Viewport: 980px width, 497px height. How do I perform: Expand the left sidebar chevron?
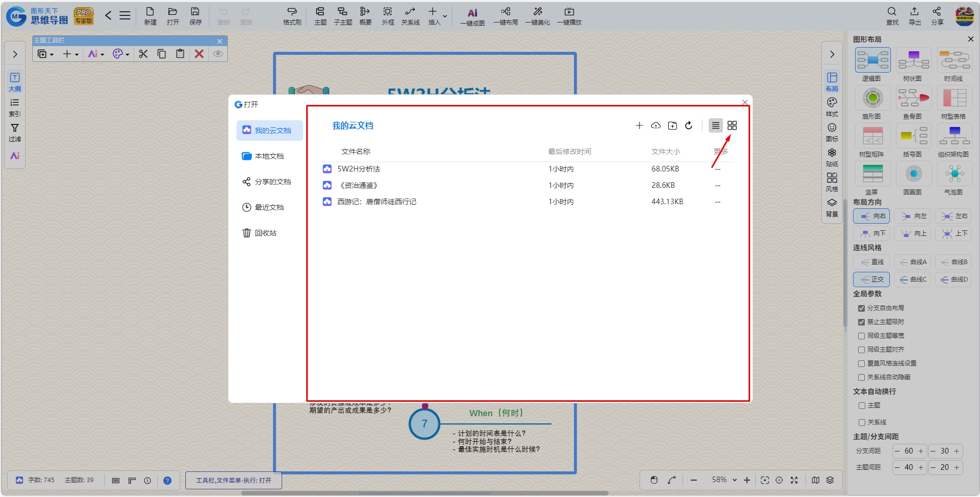(x=15, y=54)
